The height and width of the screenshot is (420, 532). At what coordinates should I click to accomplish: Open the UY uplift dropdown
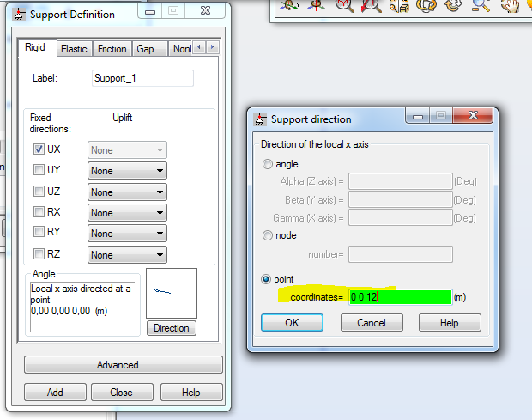127,170
